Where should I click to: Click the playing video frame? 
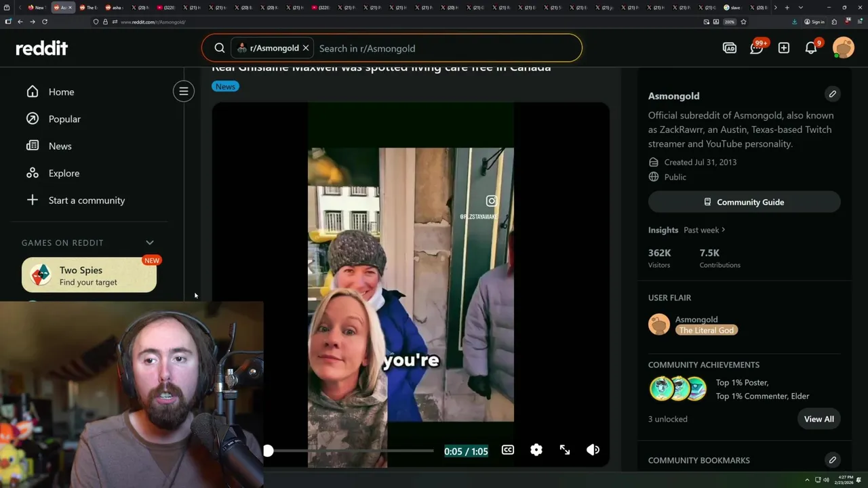click(x=411, y=285)
